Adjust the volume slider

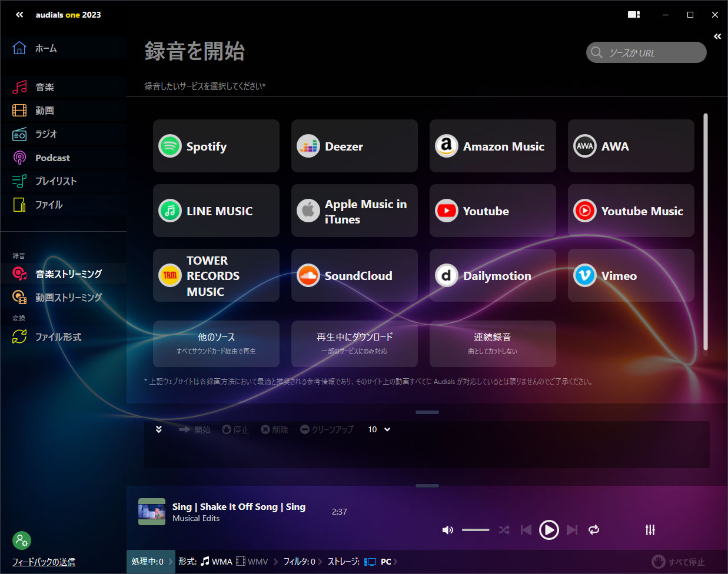pos(476,530)
